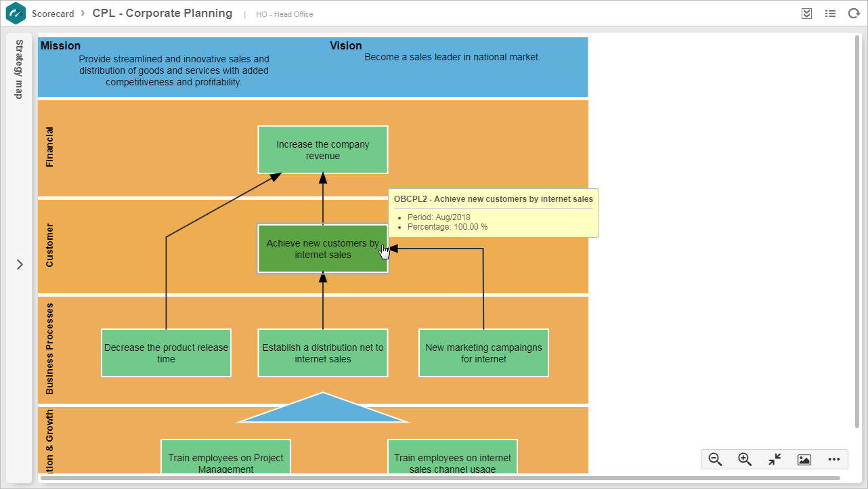Select Increase the company revenue objective

tap(323, 150)
